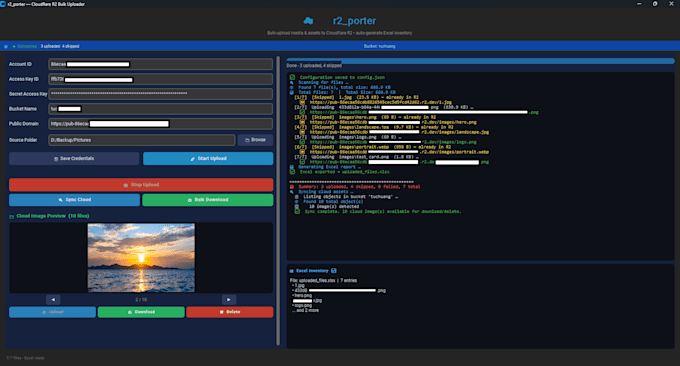Viewport: 680px width, 366px height.
Task: Click 'Listing objects in bucket' log line
Action: click(x=350, y=197)
